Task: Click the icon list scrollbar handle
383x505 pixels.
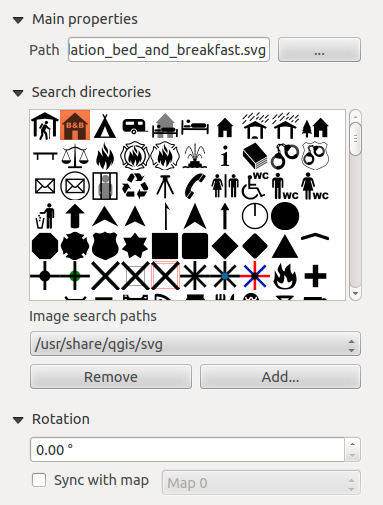Action: click(355, 139)
